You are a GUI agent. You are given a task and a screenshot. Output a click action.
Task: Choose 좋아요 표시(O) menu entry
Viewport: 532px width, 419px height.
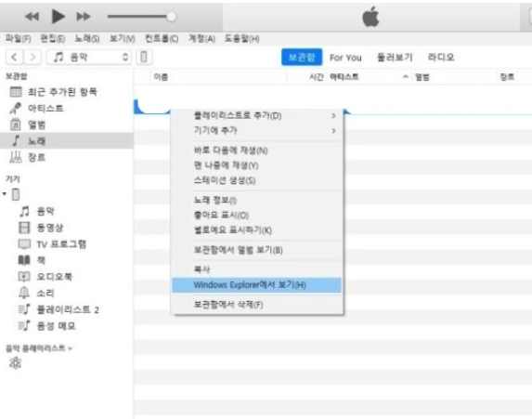pos(257,216)
